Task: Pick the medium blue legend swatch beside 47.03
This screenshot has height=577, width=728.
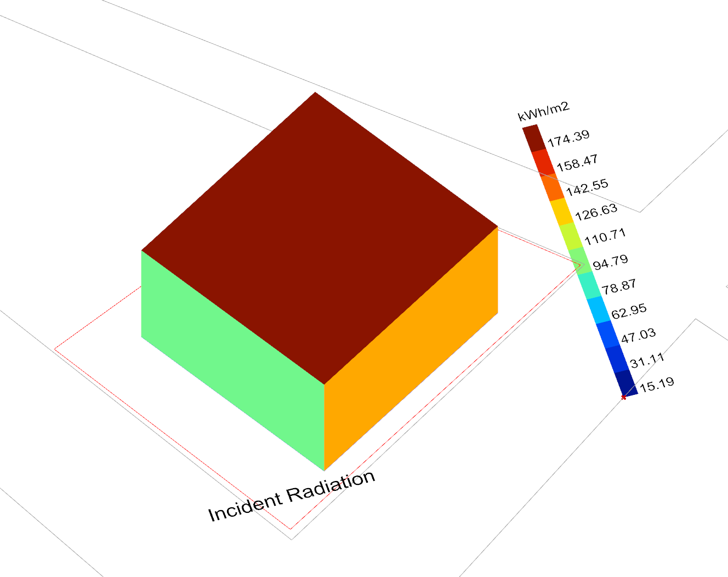Action: click(x=608, y=335)
